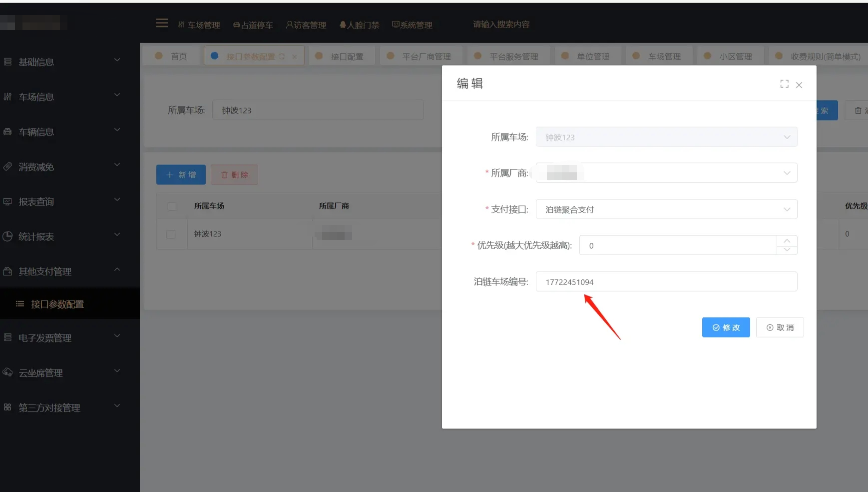Click the 新增 add button
The width and height of the screenshot is (868, 492).
pos(181,175)
